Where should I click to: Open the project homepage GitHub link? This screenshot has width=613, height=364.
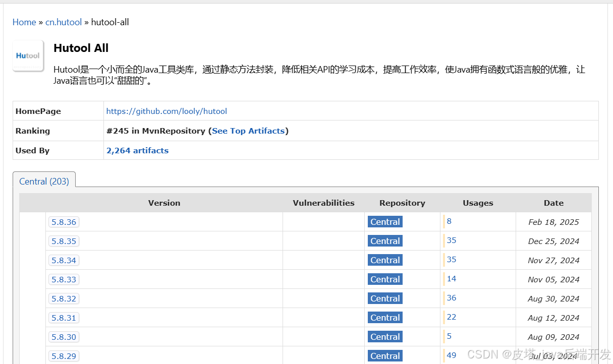tap(166, 111)
